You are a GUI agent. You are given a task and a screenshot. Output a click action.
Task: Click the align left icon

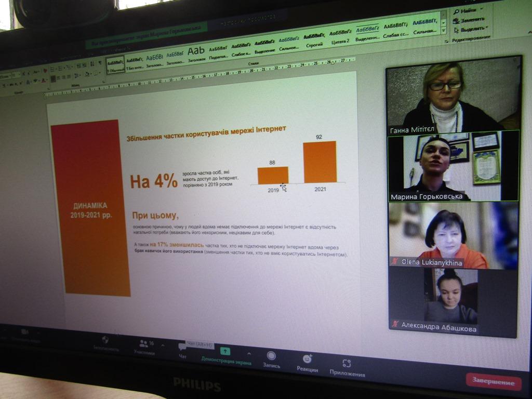click(x=54, y=79)
